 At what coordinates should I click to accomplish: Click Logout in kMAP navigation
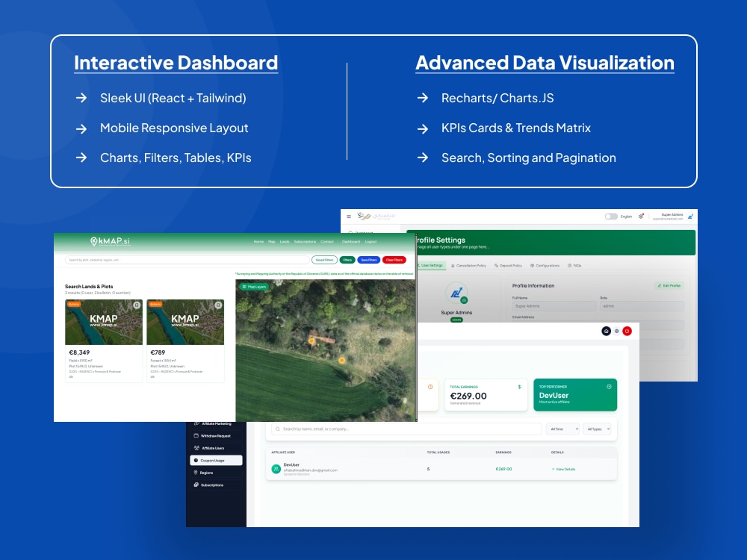pos(371,241)
